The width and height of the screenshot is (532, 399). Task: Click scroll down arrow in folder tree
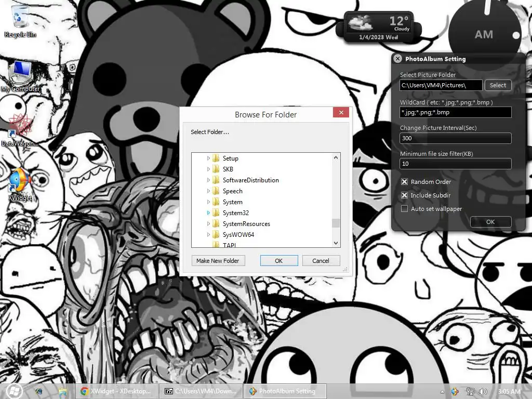336,243
